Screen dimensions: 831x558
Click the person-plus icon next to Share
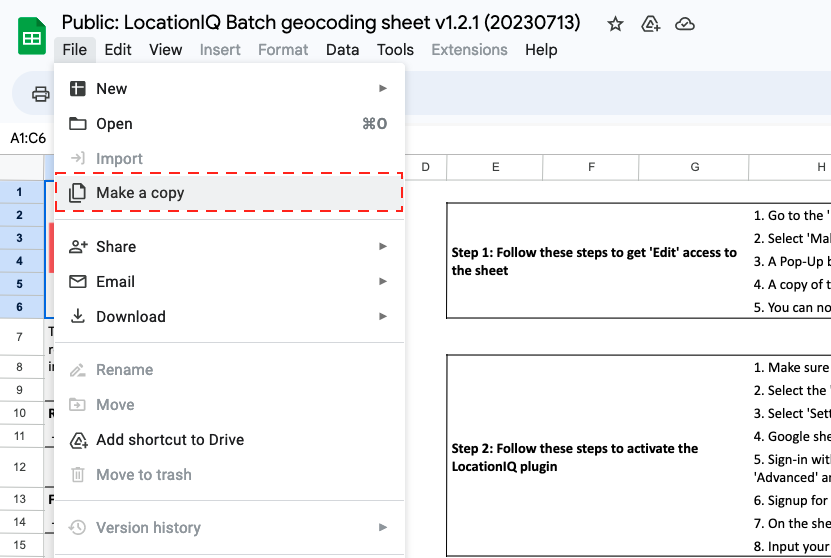point(78,246)
